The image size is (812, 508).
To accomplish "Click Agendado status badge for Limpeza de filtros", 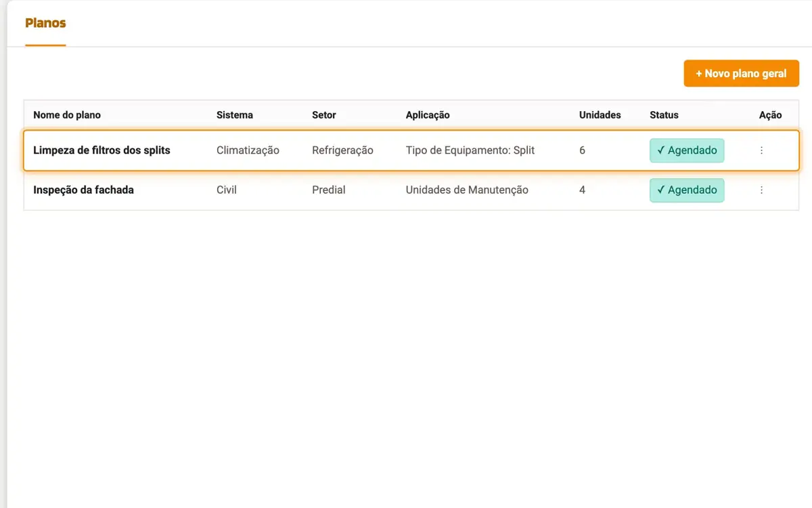I will tap(687, 150).
